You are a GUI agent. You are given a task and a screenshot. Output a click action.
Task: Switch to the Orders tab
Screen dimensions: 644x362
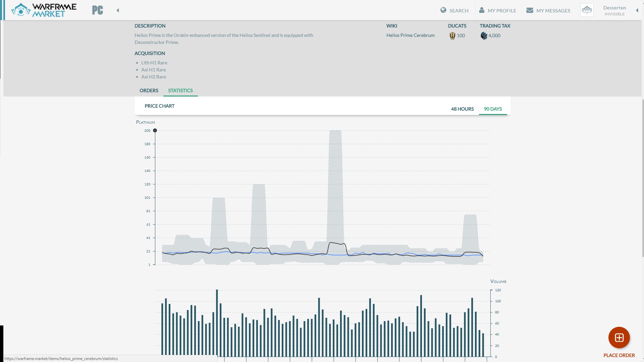click(x=149, y=90)
